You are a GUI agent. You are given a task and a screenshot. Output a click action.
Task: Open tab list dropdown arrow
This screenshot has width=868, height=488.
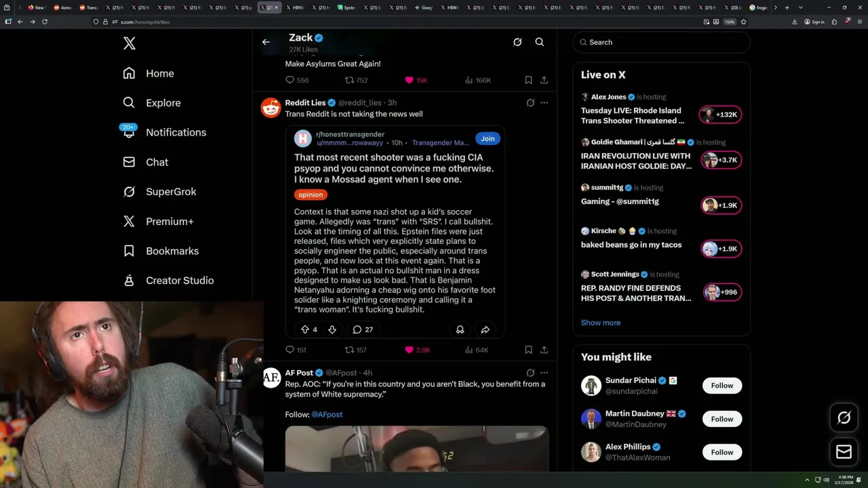click(801, 7)
